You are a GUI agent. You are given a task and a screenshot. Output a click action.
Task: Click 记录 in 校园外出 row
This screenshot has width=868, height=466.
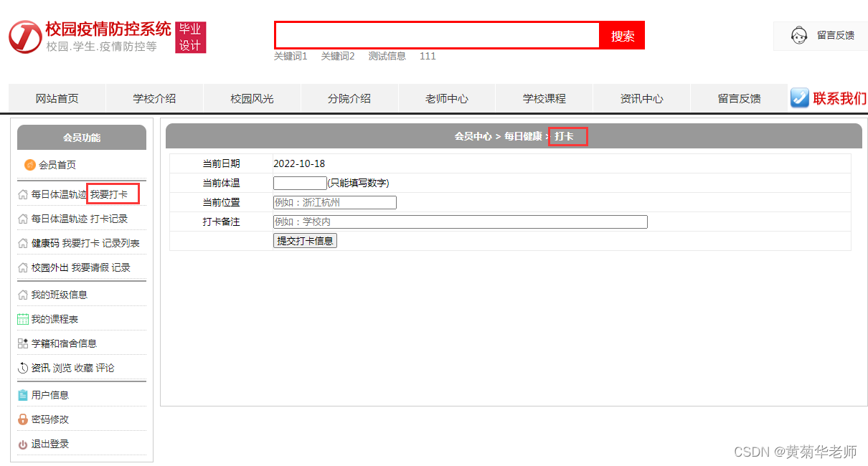121,267
